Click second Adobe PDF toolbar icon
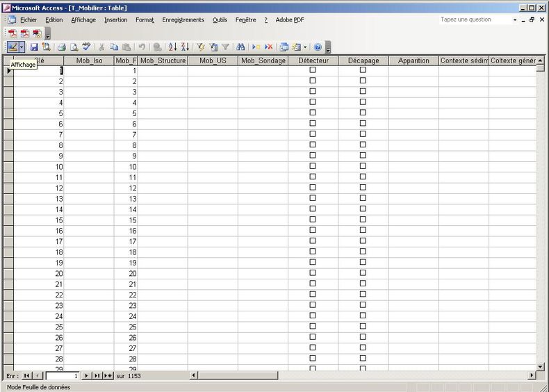Viewport: 549px width, 392px height. pos(25,33)
